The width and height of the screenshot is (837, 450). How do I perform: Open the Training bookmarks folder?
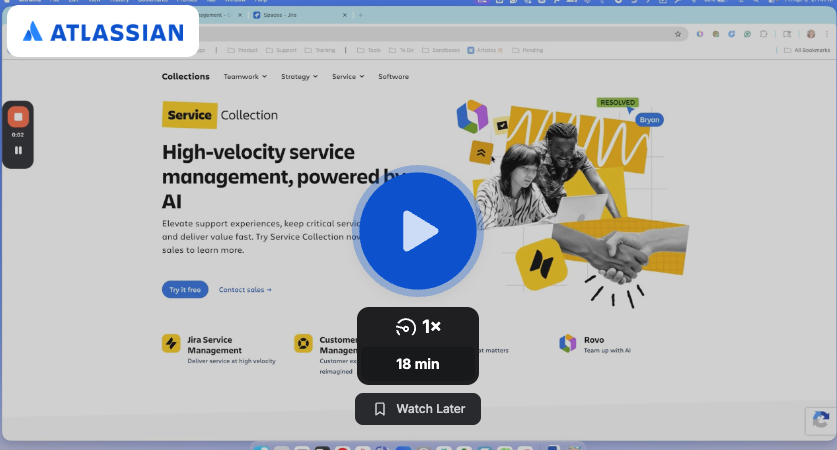(x=320, y=50)
